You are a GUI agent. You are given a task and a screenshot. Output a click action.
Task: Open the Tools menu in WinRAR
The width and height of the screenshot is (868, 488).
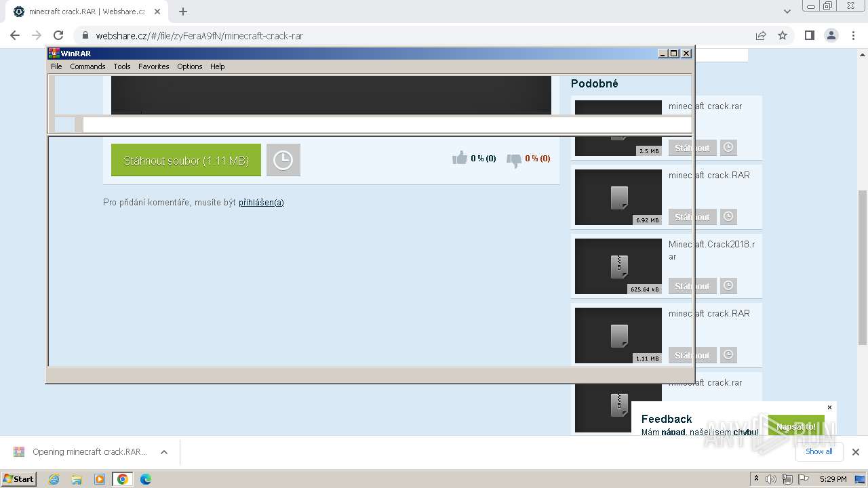click(x=122, y=66)
